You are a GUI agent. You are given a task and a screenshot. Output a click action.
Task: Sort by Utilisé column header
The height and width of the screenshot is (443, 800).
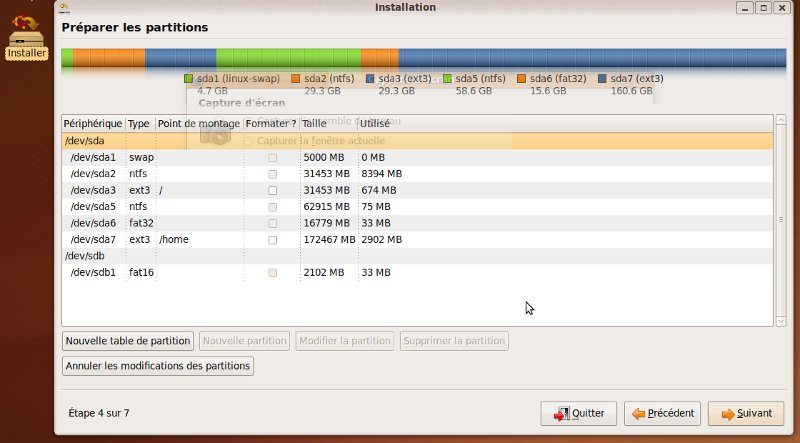(x=565, y=124)
